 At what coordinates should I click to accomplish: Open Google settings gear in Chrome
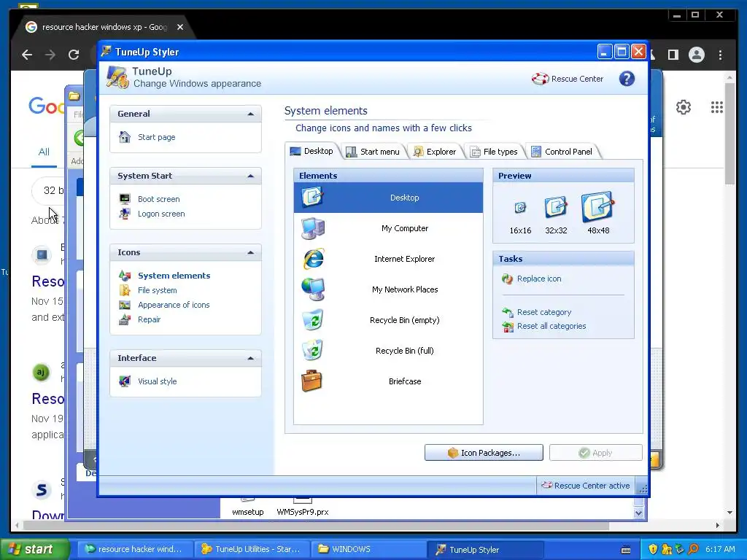click(684, 107)
